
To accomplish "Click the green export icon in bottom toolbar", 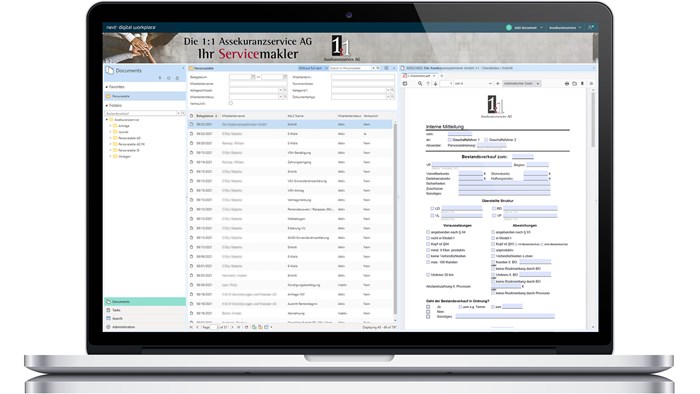I will [x=254, y=327].
